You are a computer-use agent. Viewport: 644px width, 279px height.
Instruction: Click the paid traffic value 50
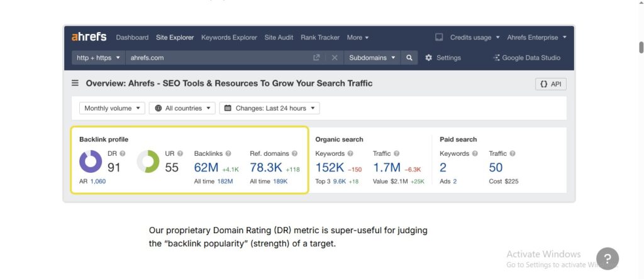point(496,167)
